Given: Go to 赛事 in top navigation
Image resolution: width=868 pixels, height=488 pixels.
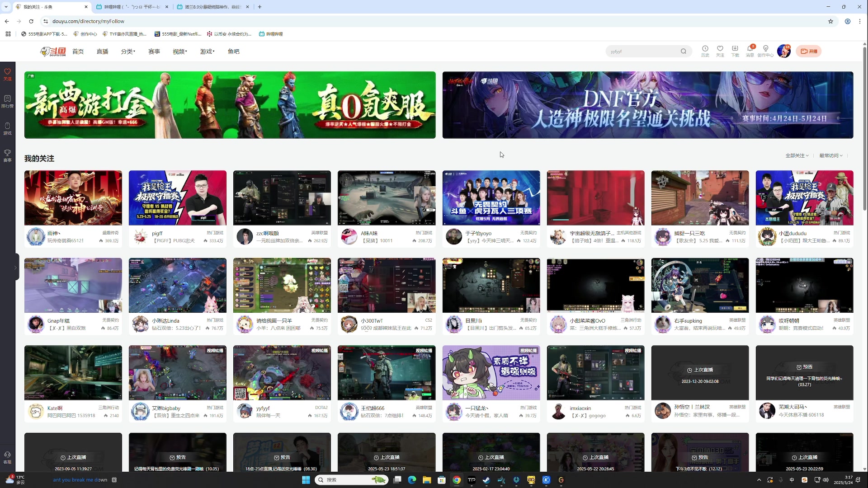Looking at the screenshot, I should [x=154, y=52].
